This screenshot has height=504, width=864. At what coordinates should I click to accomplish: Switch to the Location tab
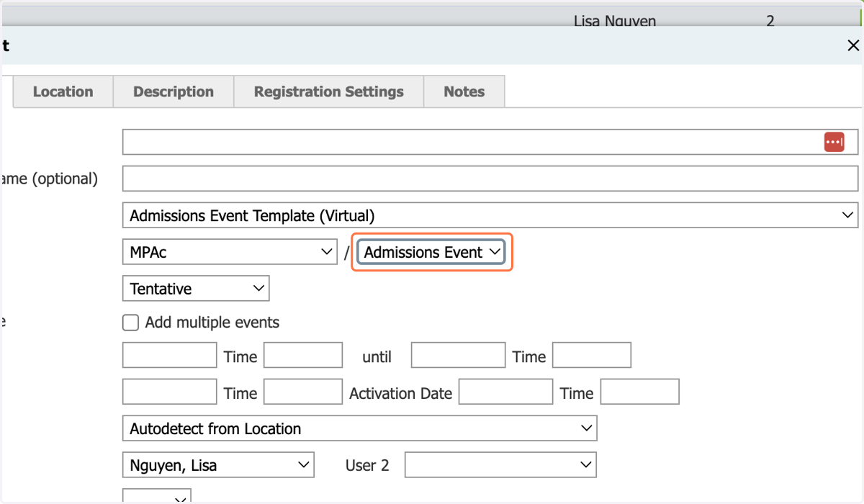(x=63, y=91)
